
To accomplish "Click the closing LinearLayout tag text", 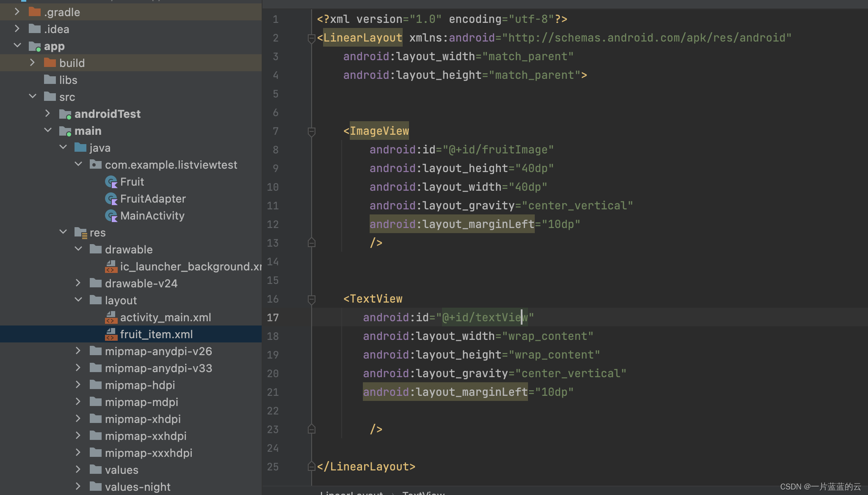I will coord(366,467).
